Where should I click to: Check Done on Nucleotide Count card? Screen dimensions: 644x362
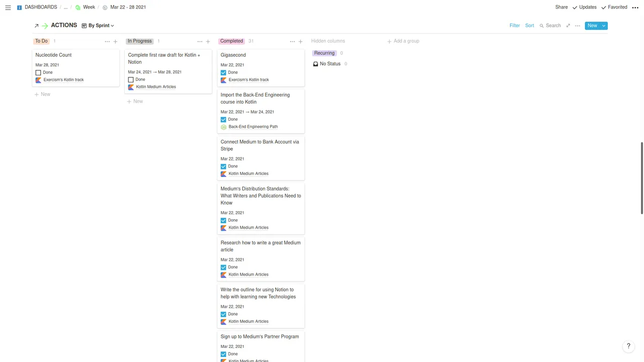coord(38,72)
